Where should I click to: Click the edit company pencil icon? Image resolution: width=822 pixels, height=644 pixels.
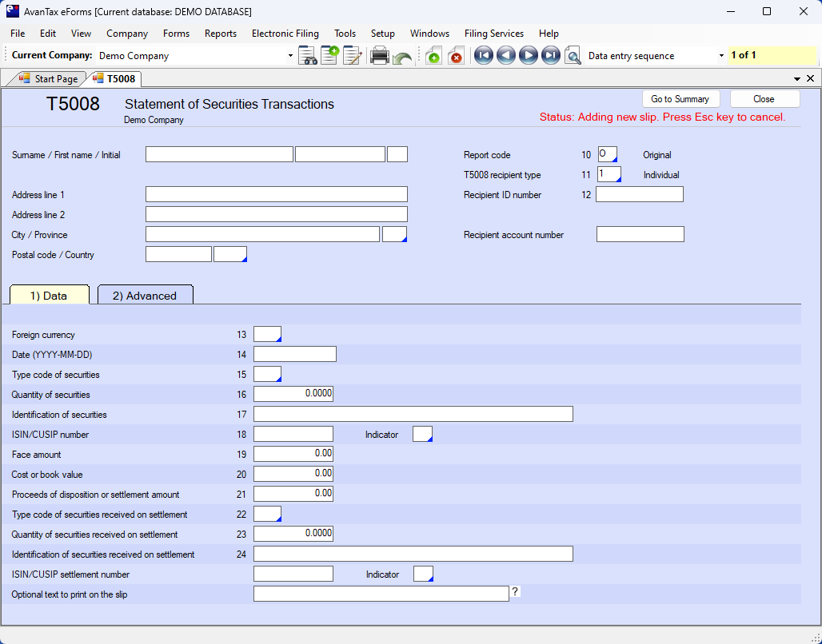tap(352, 56)
